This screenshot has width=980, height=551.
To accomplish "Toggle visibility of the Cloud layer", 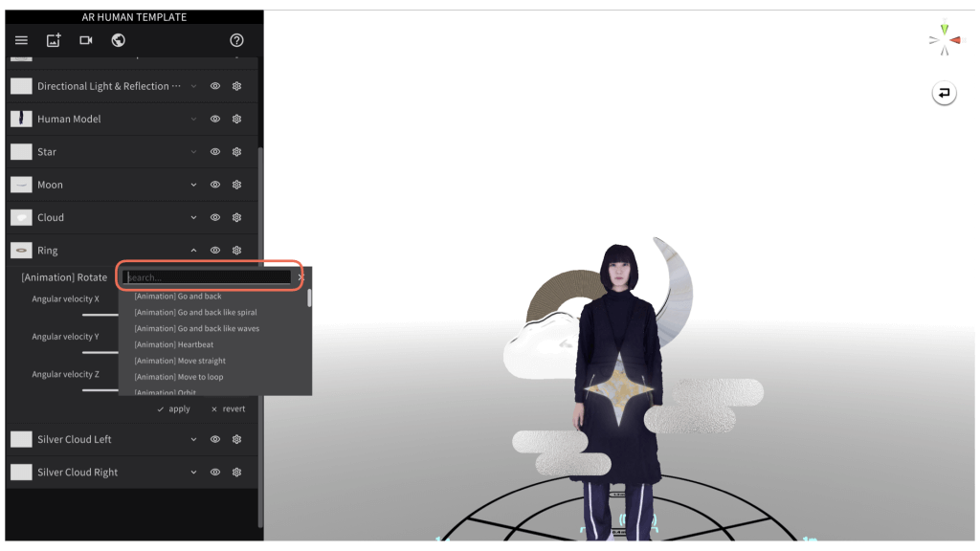I will (215, 217).
